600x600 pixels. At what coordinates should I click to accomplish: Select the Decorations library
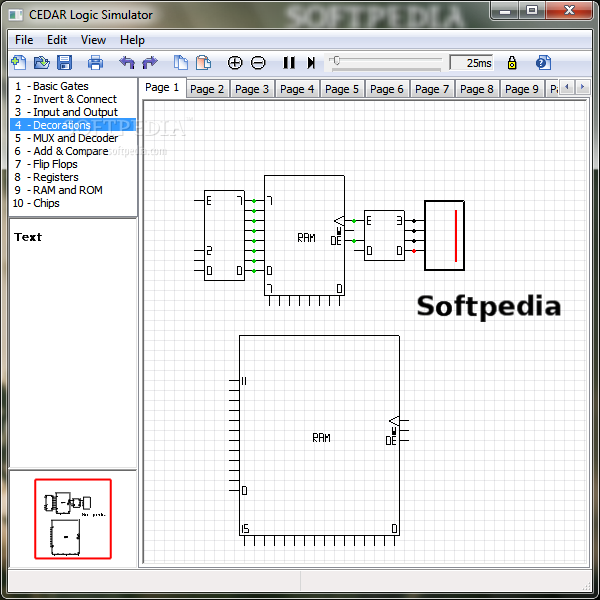pos(73,125)
